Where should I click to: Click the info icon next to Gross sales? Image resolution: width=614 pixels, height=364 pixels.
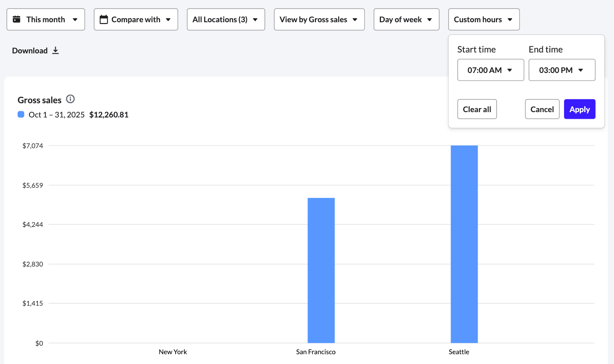[x=70, y=99]
